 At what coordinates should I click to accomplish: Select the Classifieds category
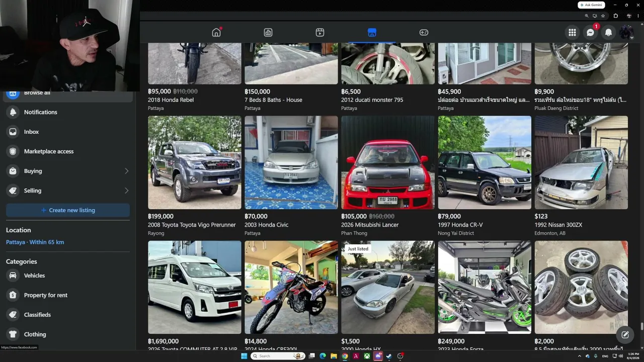tap(68, 315)
